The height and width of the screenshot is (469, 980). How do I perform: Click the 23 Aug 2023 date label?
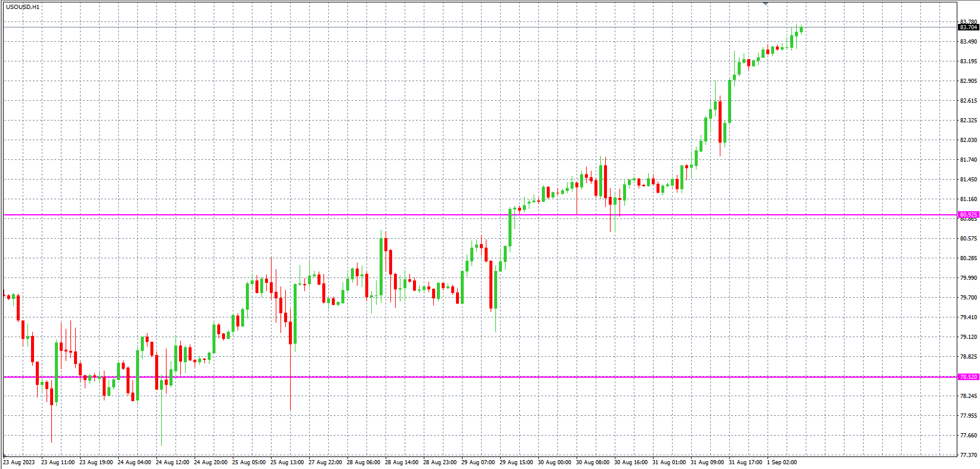(x=19, y=462)
